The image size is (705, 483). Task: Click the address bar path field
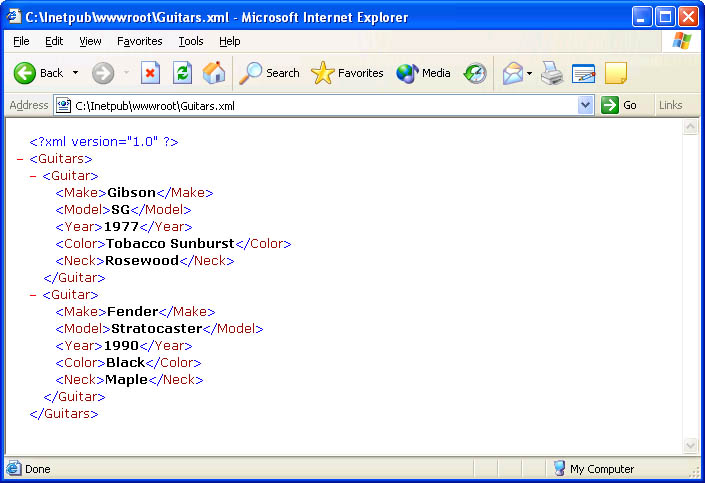tap(324, 106)
